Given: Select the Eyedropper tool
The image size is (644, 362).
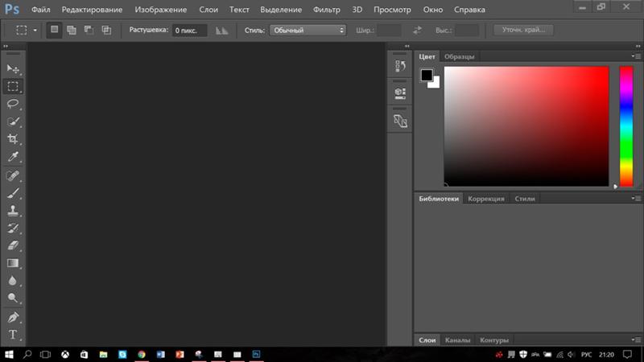Looking at the screenshot, I should coord(13,157).
